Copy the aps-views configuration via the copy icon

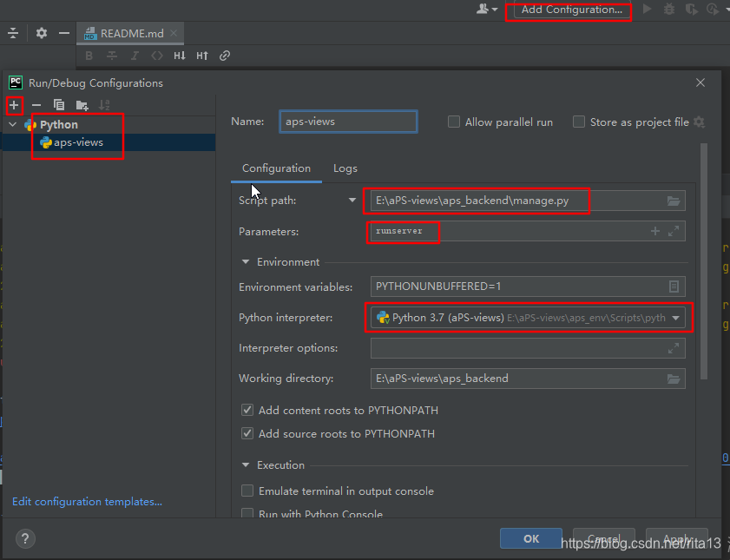pos(57,105)
